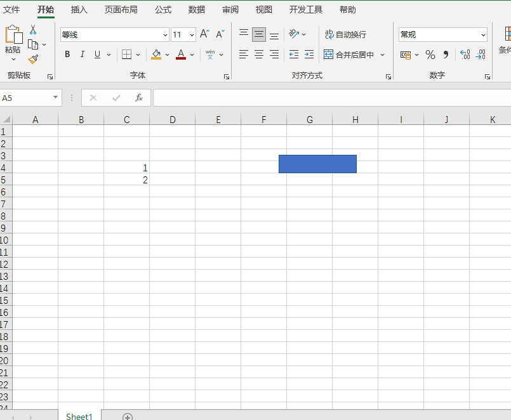Align text right
The image size is (511, 420).
coord(274,55)
